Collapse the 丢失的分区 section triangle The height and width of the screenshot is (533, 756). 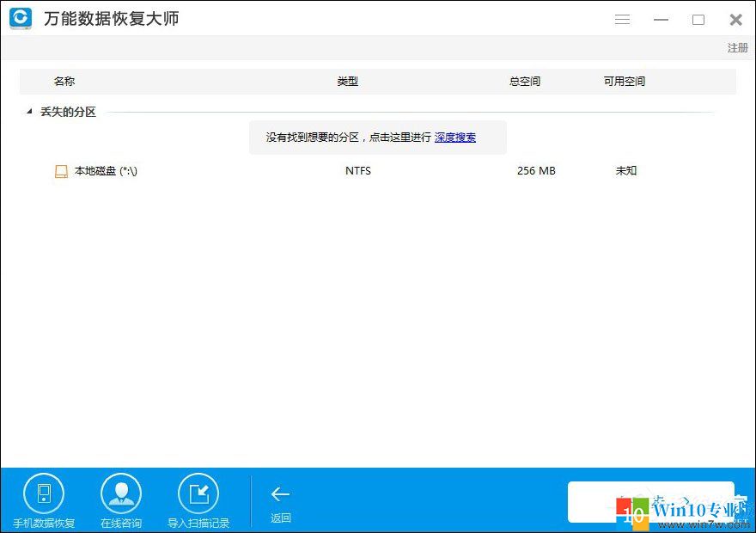pos(28,112)
